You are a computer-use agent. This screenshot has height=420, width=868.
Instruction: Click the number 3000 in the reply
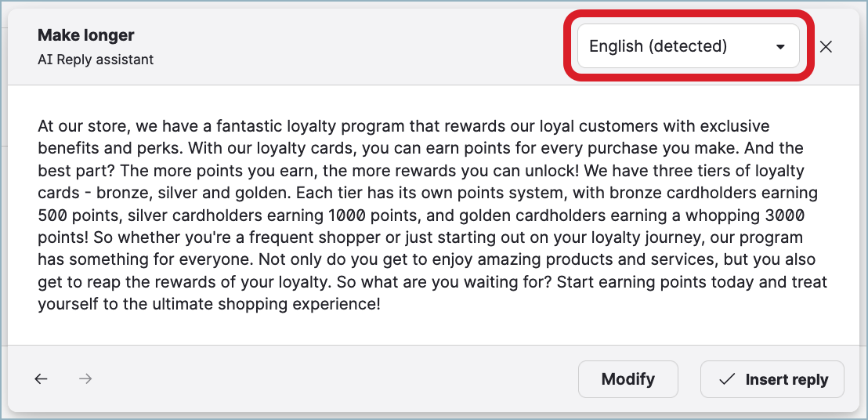click(x=783, y=215)
